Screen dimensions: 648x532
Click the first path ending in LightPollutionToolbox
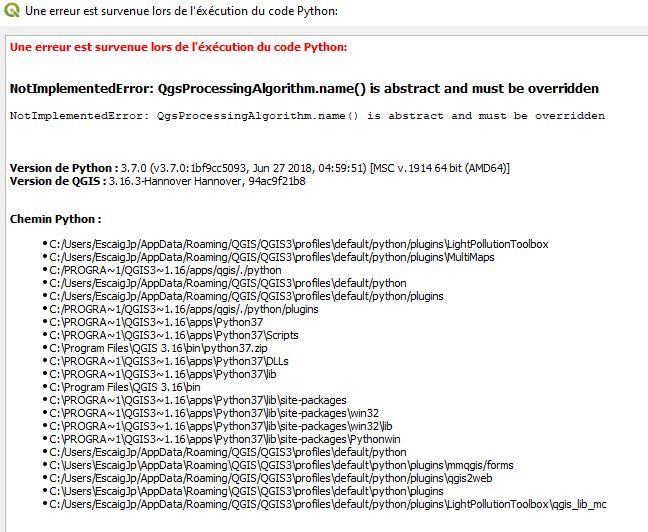tap(299, 244)
